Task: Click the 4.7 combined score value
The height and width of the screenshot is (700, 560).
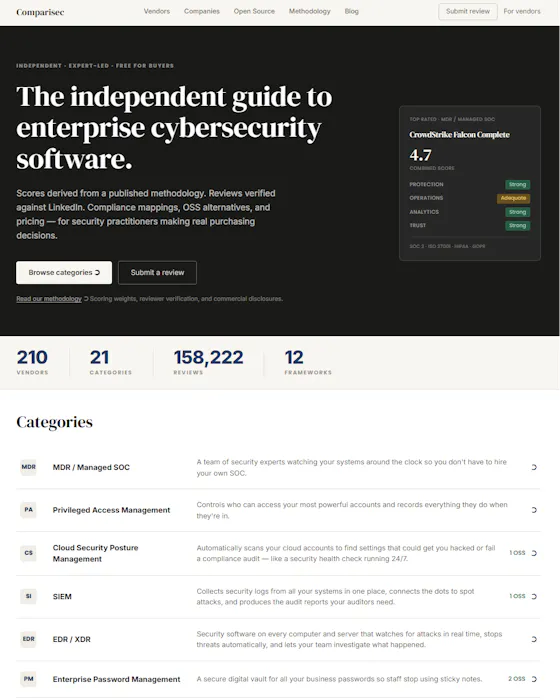Action: point(420,155)
